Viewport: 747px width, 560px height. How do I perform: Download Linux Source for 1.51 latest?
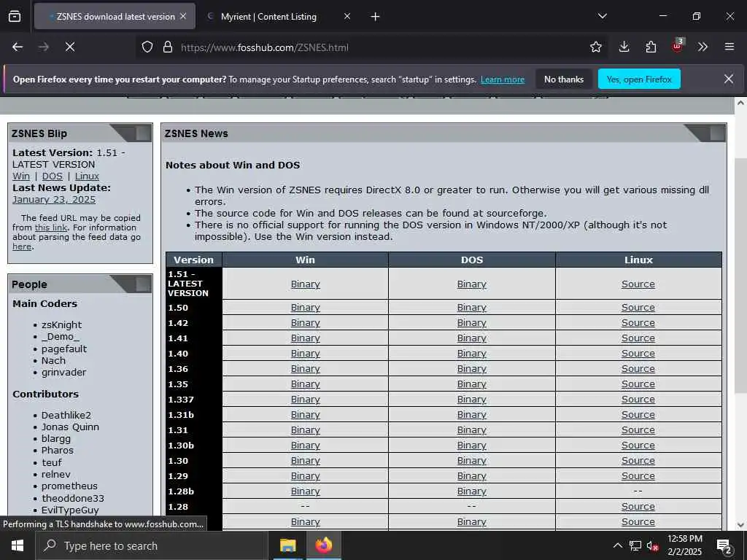638,284
